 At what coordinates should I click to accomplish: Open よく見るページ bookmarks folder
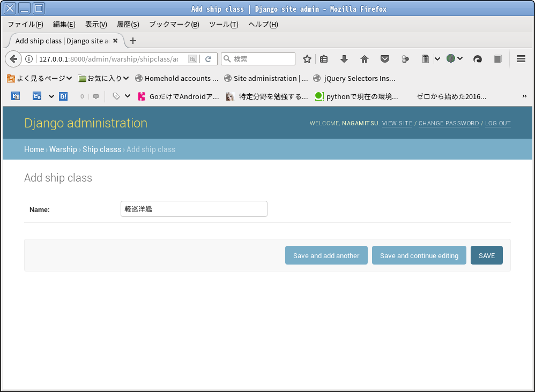click(x=39, y=78)
